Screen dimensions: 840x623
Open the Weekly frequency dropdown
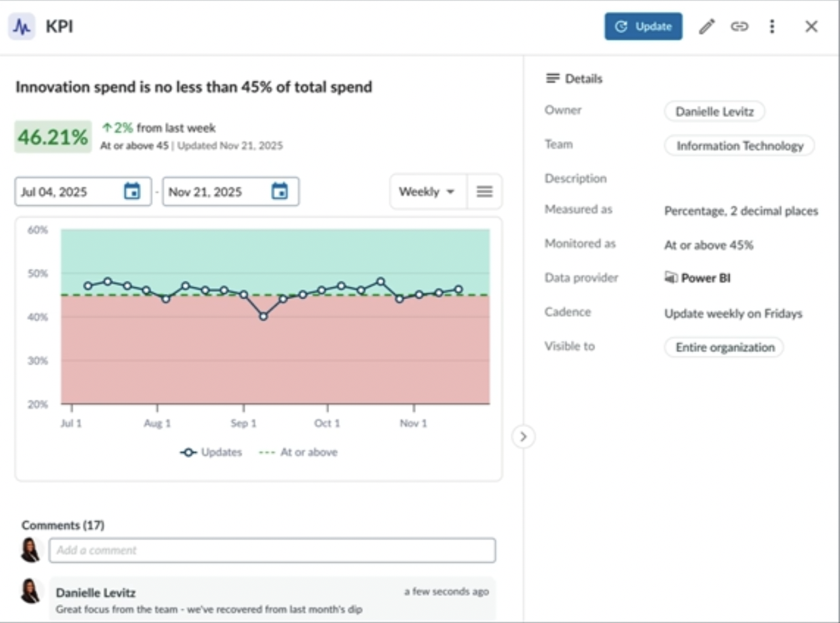pyautogui.click(x=427, y=191)
